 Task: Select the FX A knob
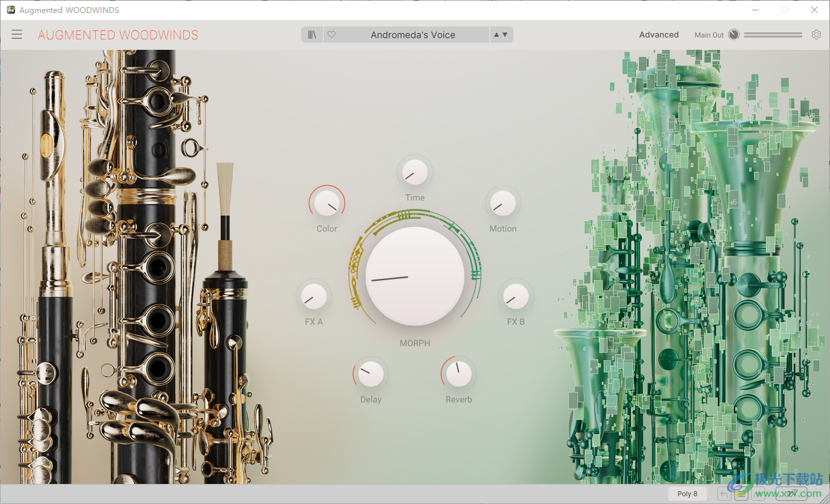click(x=314, y=296)
